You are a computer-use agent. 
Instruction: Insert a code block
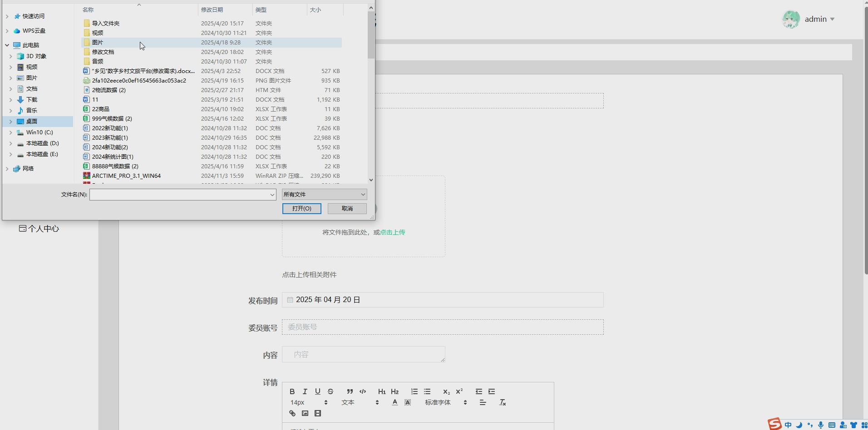363,391
